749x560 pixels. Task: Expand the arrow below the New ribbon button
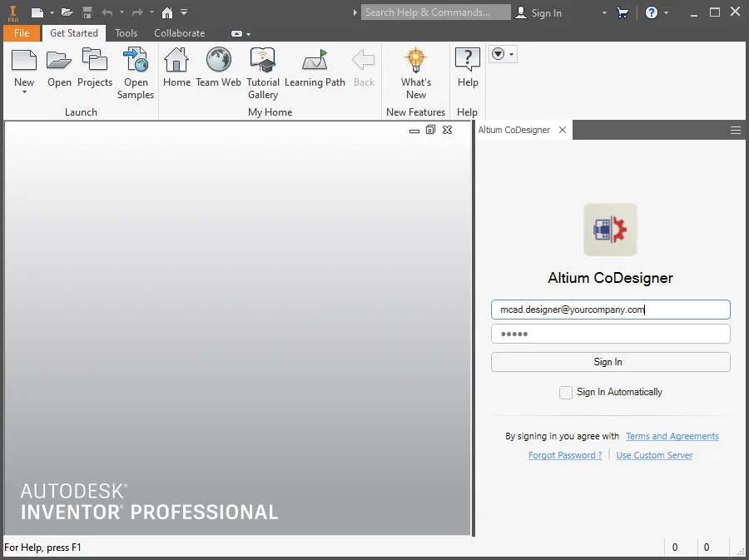coord(24,92)
